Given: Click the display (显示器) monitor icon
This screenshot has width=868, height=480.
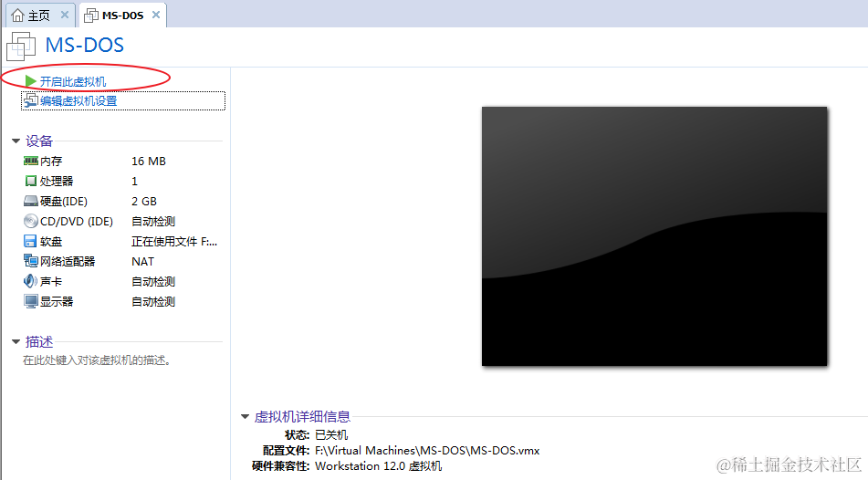Looking at the screenshot, I should point(31,301).
